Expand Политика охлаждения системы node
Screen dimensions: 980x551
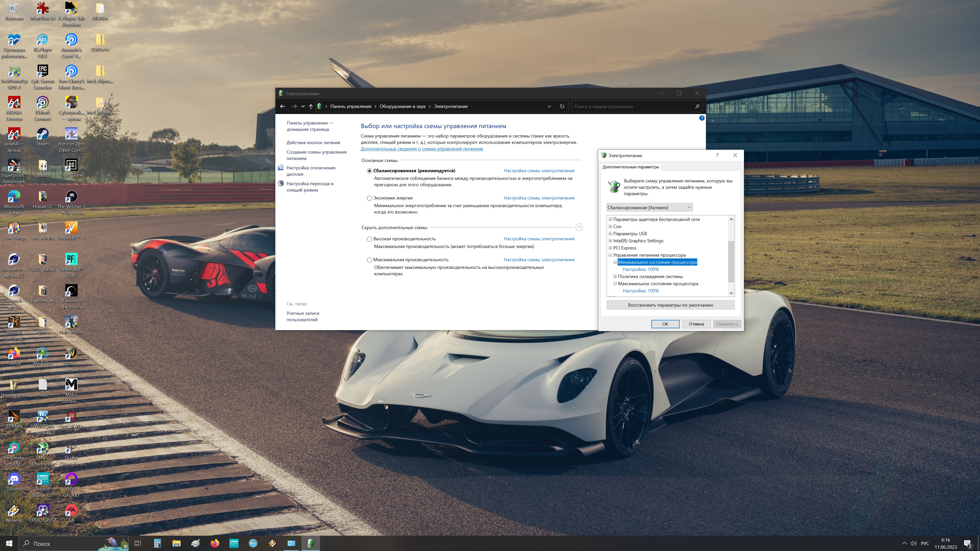pyautogui.click(x=615, y=277)
